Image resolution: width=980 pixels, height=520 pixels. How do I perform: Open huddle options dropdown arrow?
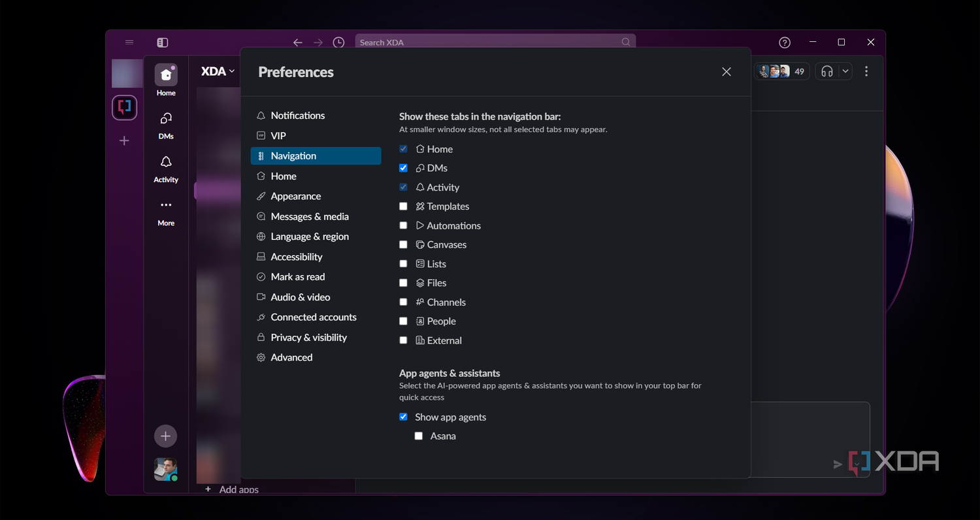(845, 71)
